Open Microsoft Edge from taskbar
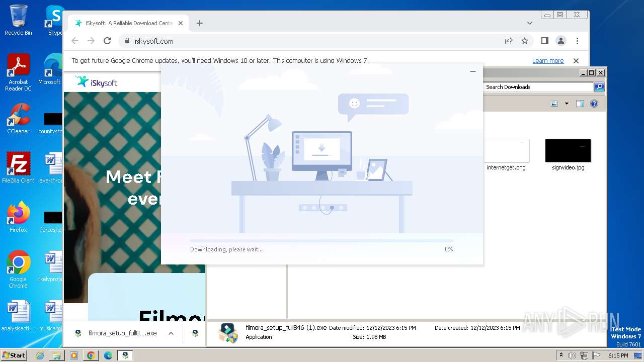The width and height of the screenshot is (644, 362). (108, 355)
